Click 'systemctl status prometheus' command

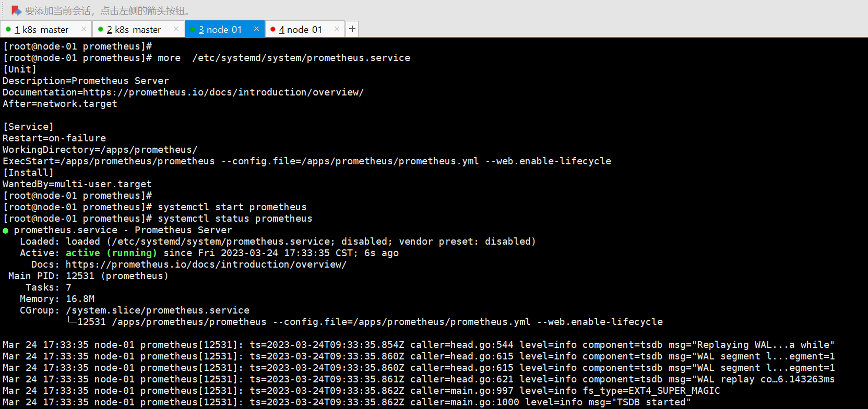[235, 219]
